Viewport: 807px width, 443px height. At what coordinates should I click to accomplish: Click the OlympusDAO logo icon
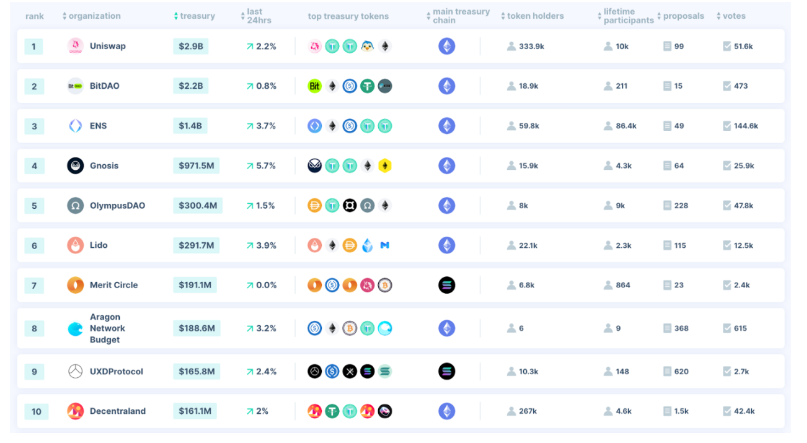pyautogui.click(x=75, y=205)
